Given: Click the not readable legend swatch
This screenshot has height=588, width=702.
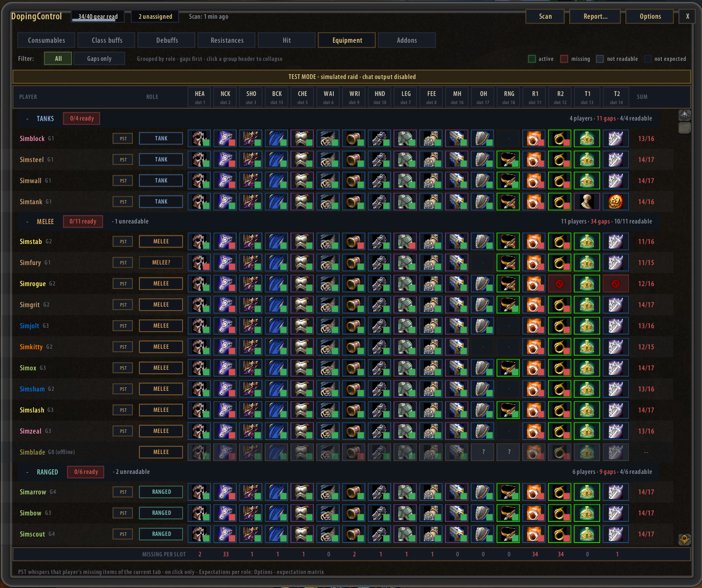Looking at the screenshot, I should pos(600,59).
